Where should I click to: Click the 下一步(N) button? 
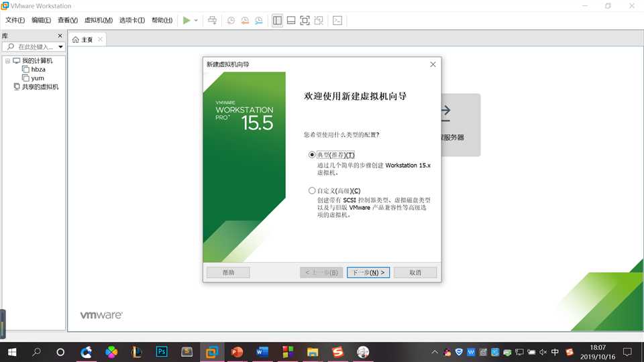point(368,273)
